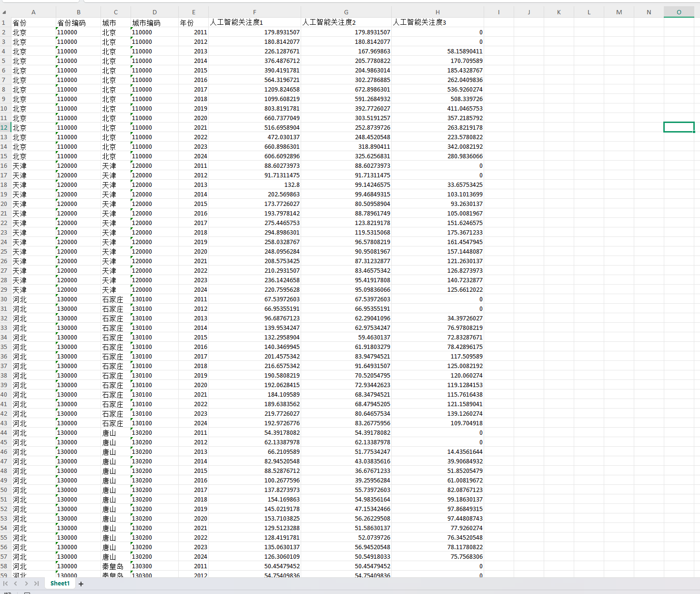Select the 唐山 cell in row 44
This screenshot has height=594, width=700.
pyautogui.click(x=116, y=432)
